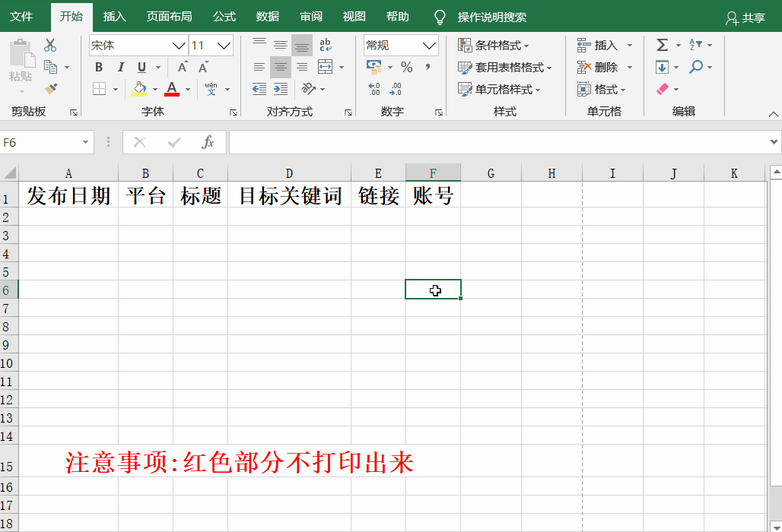Click the Paste clipboard icon
Viewport: 782px width, 532px height.
21,54
